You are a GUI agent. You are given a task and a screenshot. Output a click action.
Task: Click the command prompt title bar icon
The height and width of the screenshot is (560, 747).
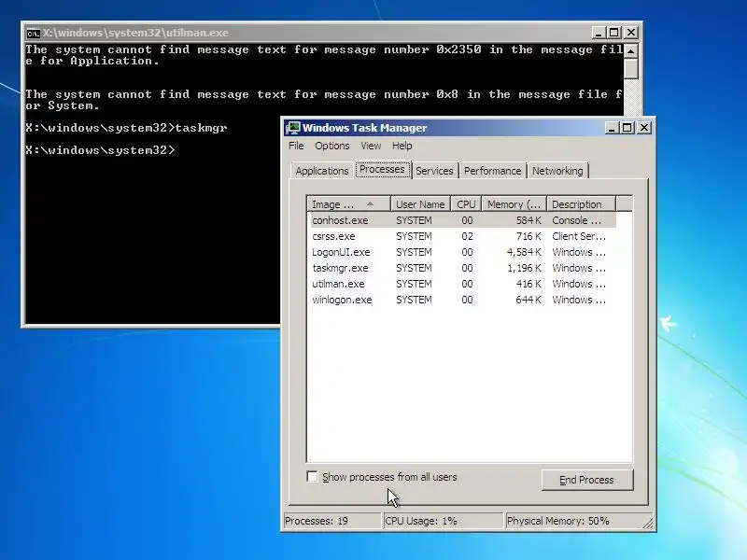(x=33, y=34)
